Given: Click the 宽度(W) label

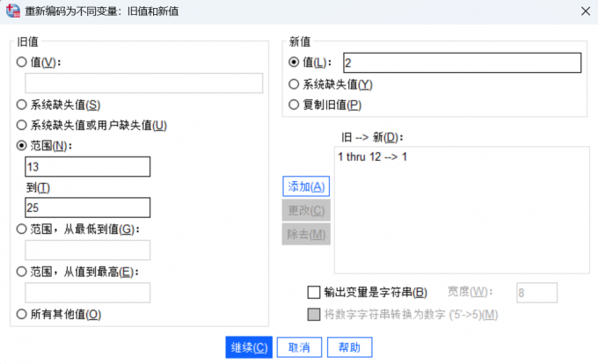Looking at the screenshot, I should coord(470,292).
